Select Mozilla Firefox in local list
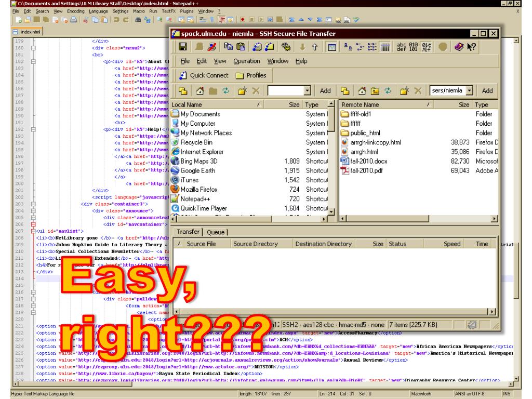The width and height of the screenshot is (532, 399). point(199,189)
